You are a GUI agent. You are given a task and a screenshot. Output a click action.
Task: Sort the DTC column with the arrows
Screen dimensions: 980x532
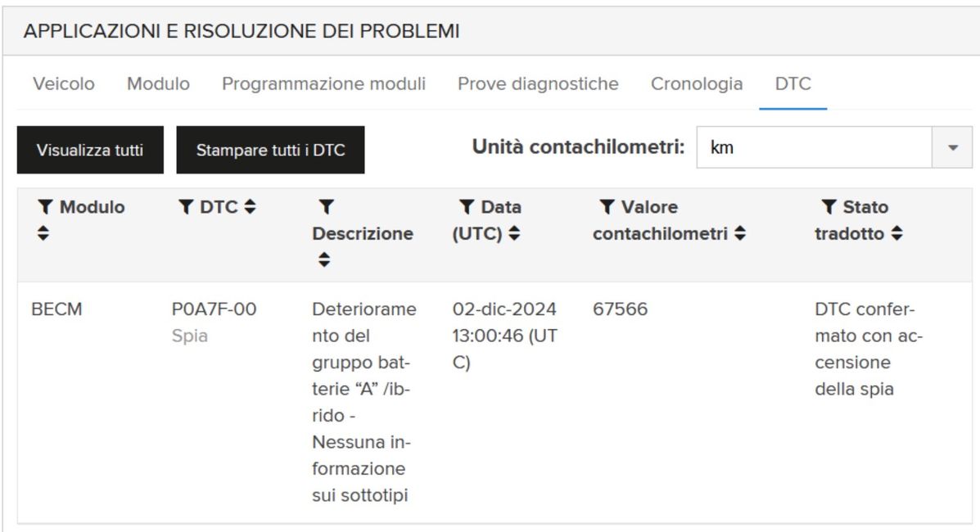click(250, 207)
